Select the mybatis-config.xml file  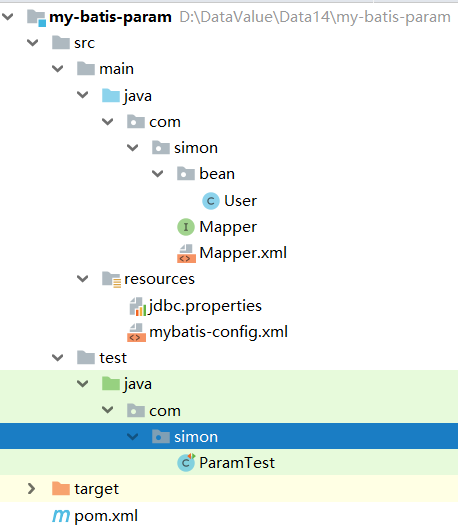click(218, 332)
